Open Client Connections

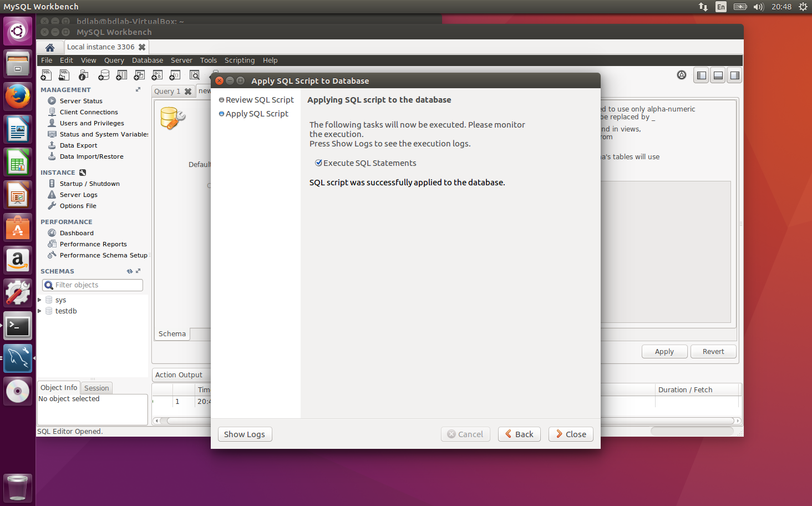(x=89, y=112)
